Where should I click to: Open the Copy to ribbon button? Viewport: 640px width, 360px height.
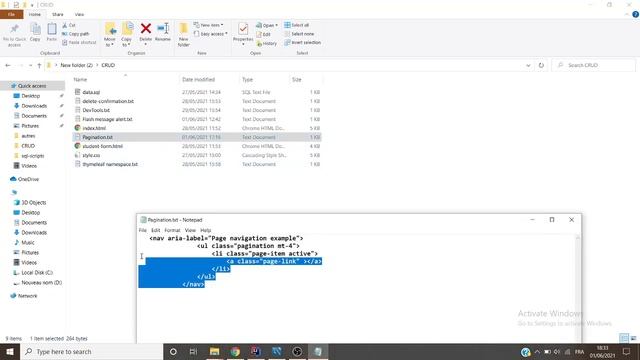(127, 35)
